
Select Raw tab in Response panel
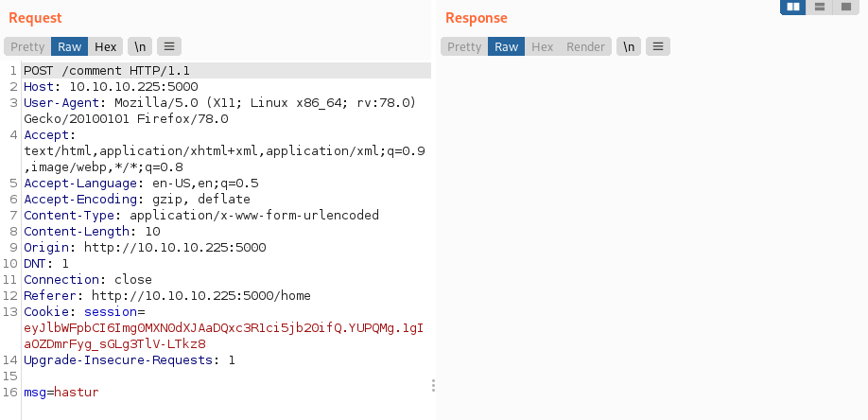coord(507,46)
